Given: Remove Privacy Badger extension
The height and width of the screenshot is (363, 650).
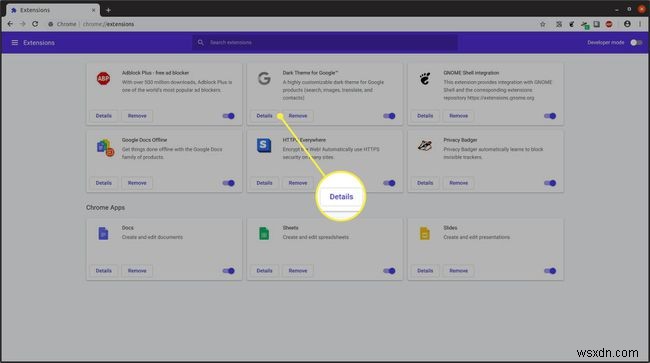Looking at the screenshot, I should (459, 183).
